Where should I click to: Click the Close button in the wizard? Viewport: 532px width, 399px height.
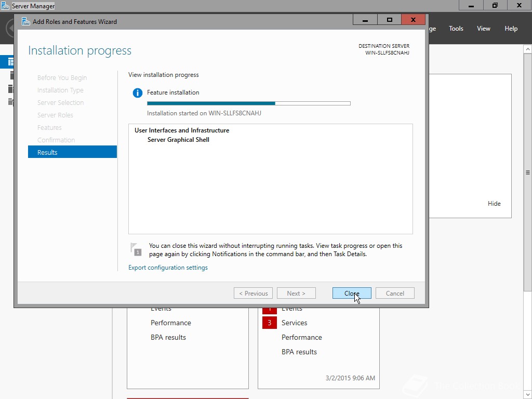click(x=352, y=293)
